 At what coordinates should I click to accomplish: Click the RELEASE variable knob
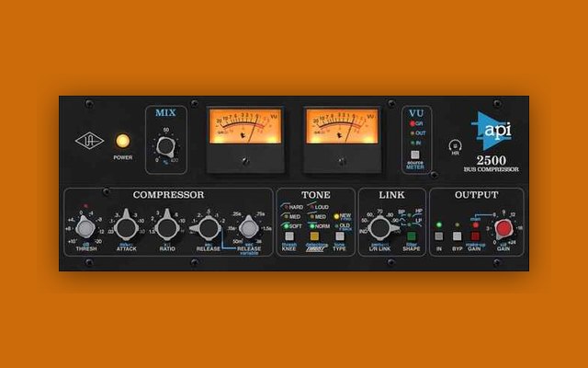249,227
